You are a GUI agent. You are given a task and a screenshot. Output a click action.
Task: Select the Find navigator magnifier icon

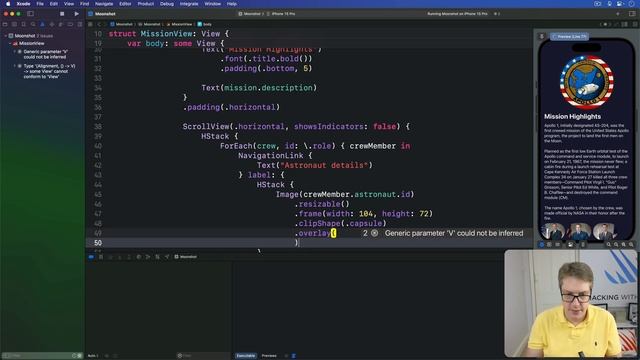click(33, 24)
